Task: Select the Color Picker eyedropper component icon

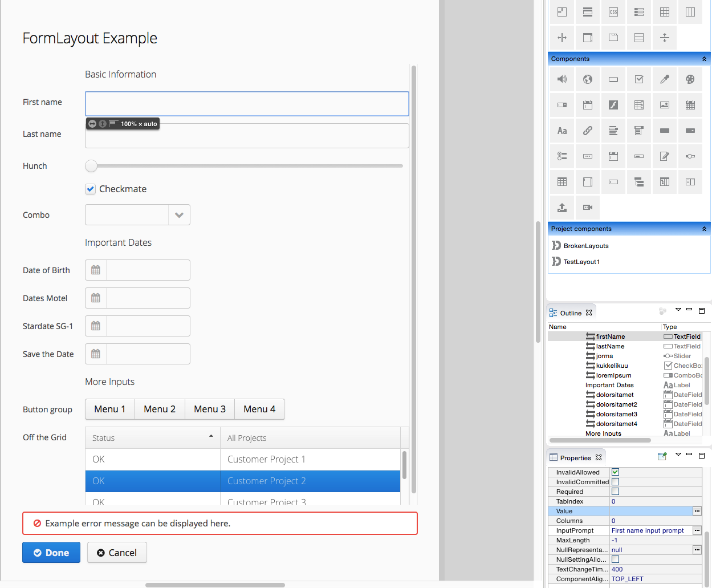Action: [665, 79]
